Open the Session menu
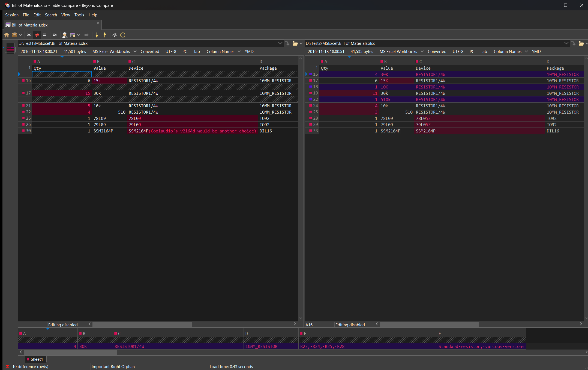This screenshot has width=588, height=370. coord(12,15)
